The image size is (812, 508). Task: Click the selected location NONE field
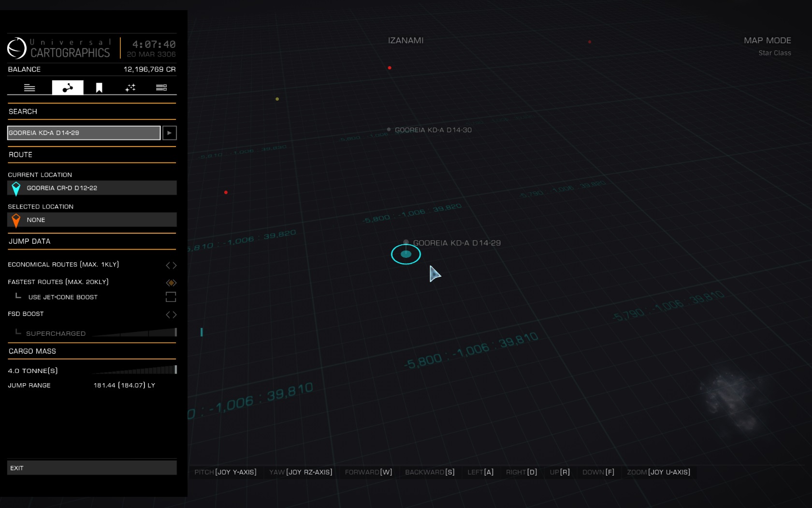(x=92, y=220)
